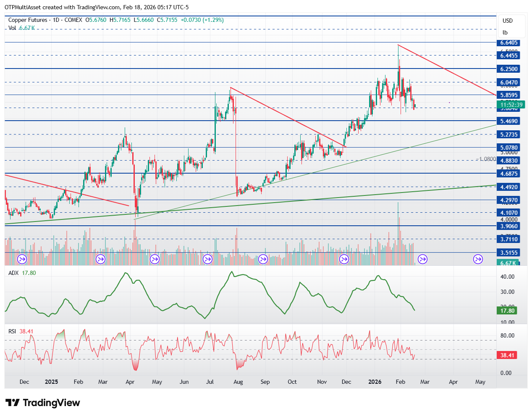Click the 2026 label on the time axis
The image size is (532, 417).
click(x=375, y=382)
